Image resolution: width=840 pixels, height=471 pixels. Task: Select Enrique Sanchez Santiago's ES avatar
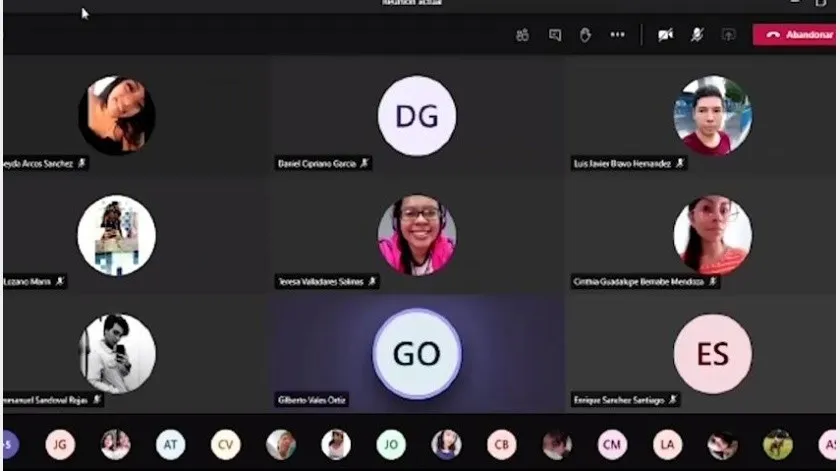[x=712, y=354]
